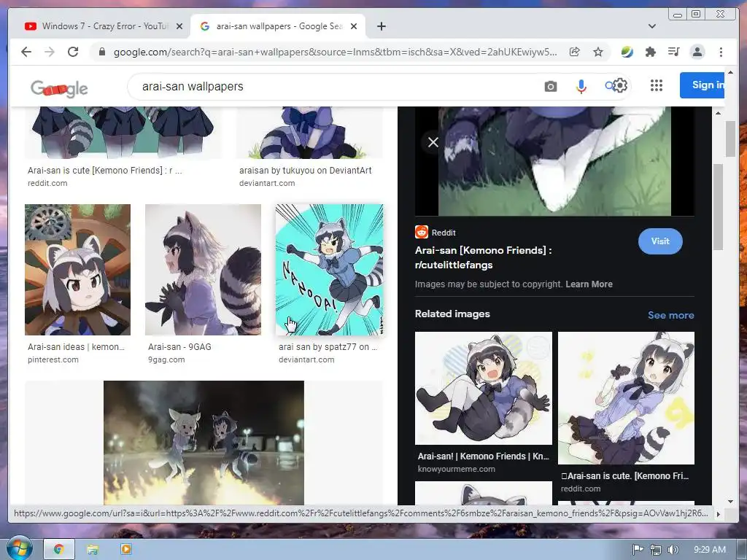Image resolution: width=747 pixels, height=560 pixels.
Task: Open a new browser tab
Action: pyautogui.click(x=381, y=26)
